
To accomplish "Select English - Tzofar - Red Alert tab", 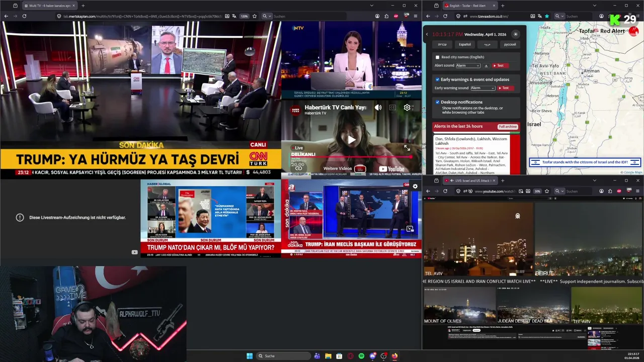I will (470, 6).
